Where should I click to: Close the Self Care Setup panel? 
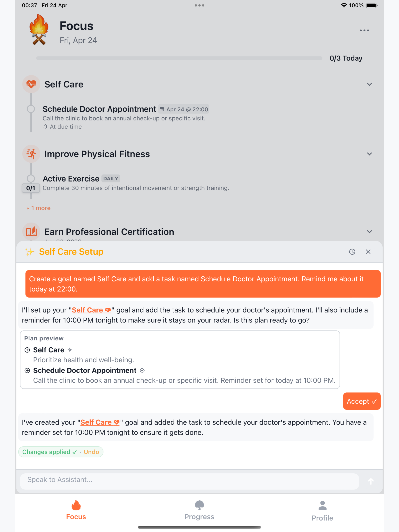(x=368, y=252)
